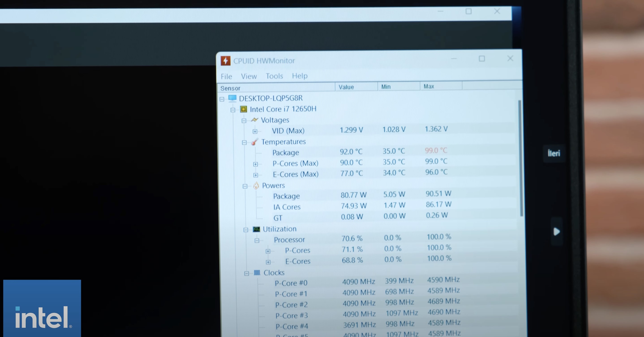Collapse the Utilization section
644x337 pixels.
click(246, 230)
